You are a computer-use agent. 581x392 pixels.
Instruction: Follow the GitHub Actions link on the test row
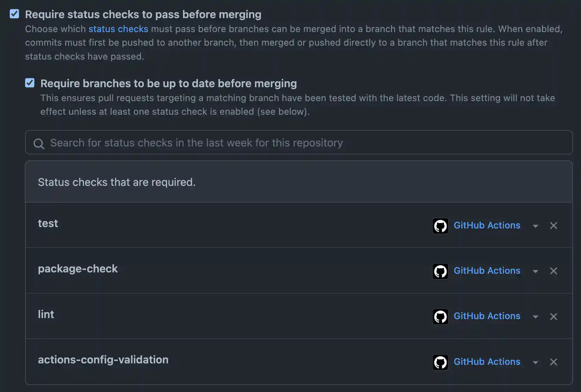click(x=487, y=226)
